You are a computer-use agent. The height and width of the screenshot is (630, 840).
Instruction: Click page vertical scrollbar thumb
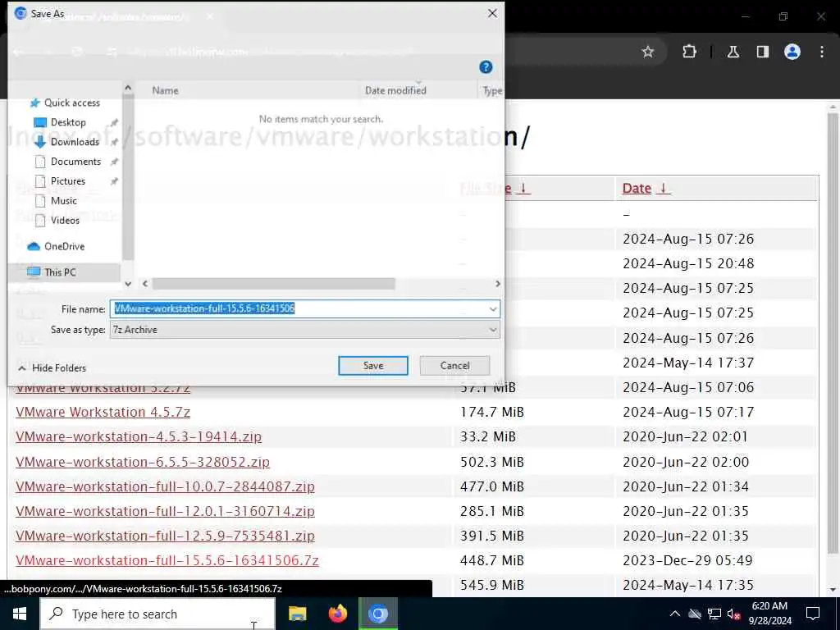click(833, 332)
